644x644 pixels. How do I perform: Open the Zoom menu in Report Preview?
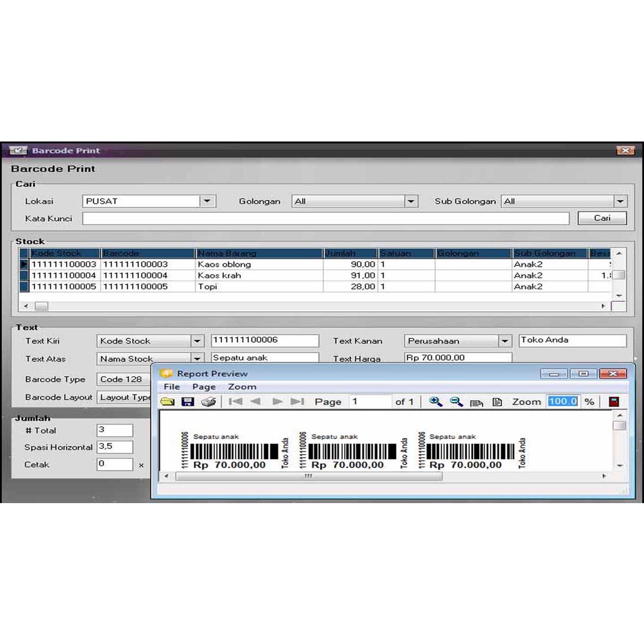pos(242,387)
